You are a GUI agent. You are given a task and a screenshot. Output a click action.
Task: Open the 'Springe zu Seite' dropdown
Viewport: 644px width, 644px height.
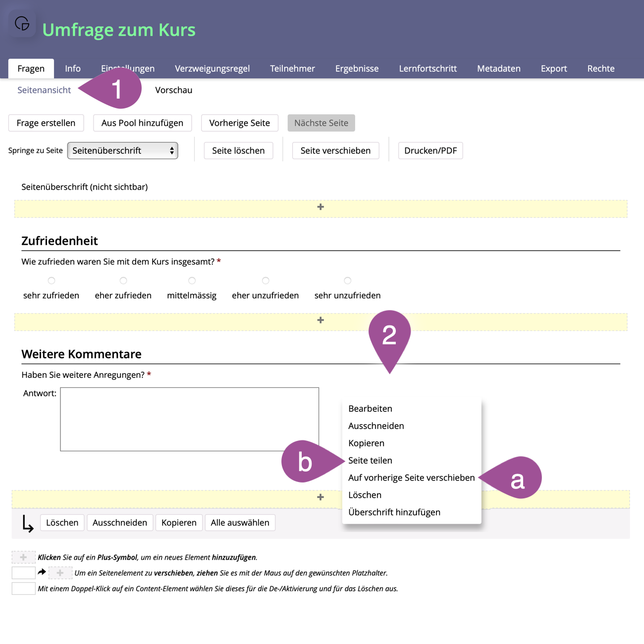(x=122, y=151)
